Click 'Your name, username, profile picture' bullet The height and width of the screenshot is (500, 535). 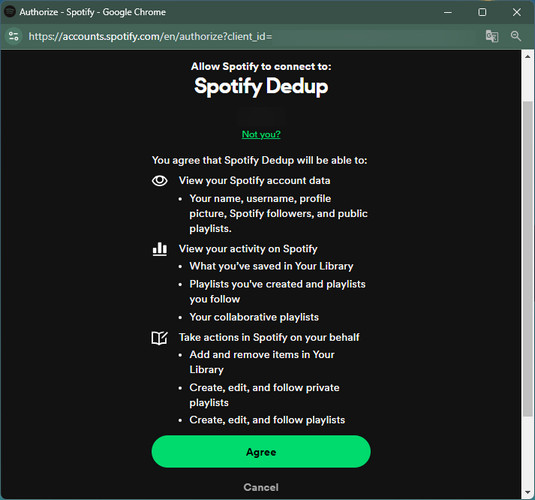coord(278,213)
